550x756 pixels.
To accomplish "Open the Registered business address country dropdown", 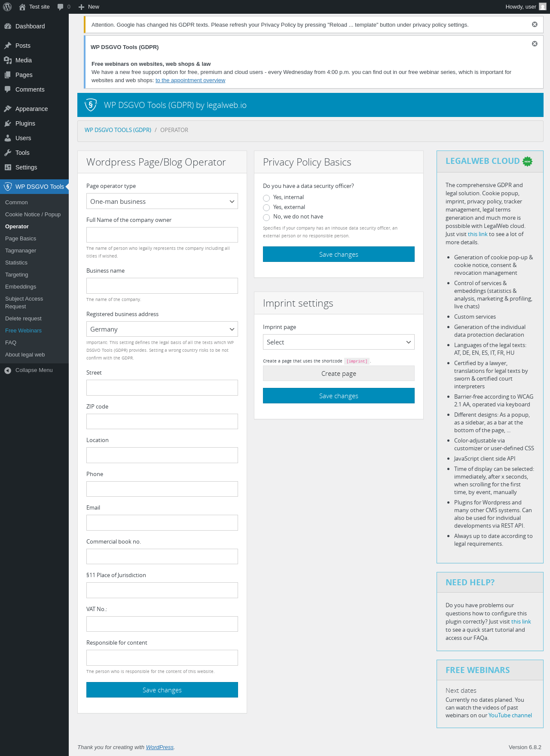I will (162, 329).
